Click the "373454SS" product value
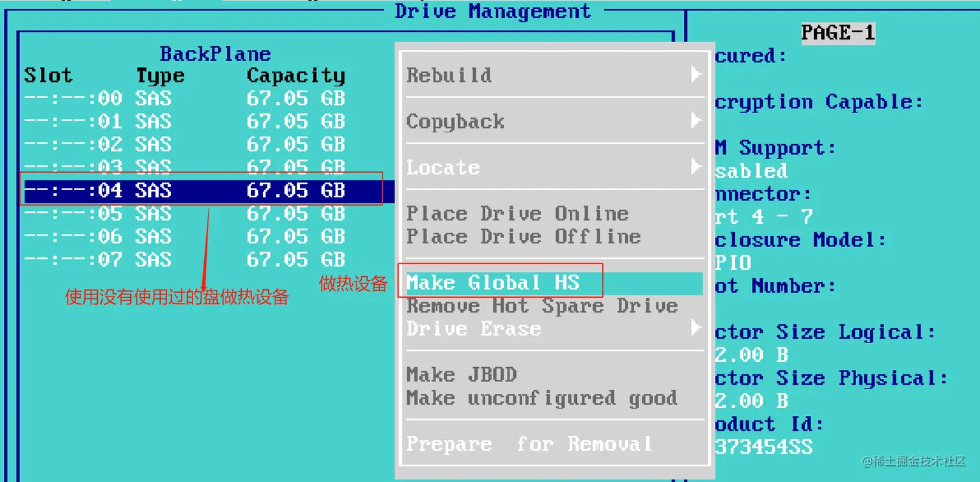980x482 pixels. [764, 447]
